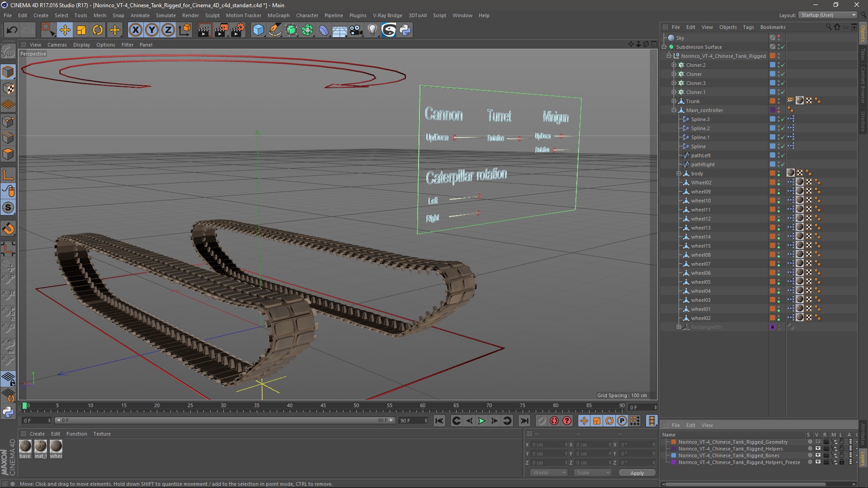Toggle Y axis lock
Viewport: 868px width, 488px height.
pyautogui.click(x=152, y=30)
